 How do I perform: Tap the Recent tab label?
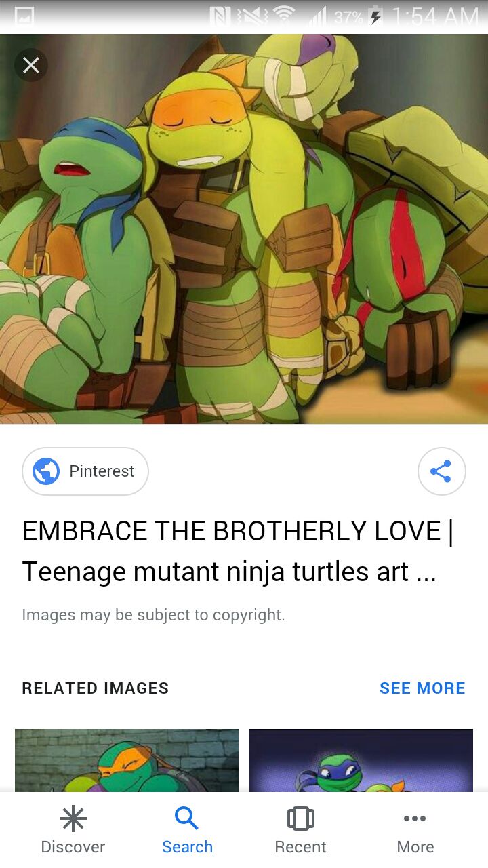300,847
